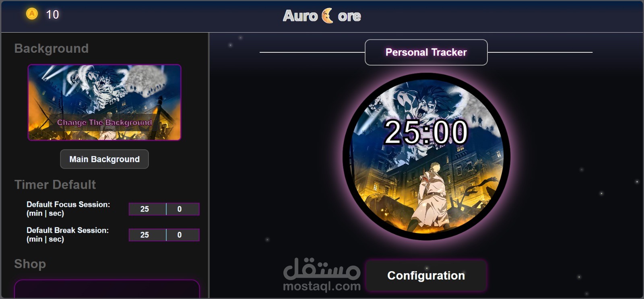This screenshot has width=644, height=299.
Task: Open the Personal Tracker tab
Action: [x=426, y=52]
